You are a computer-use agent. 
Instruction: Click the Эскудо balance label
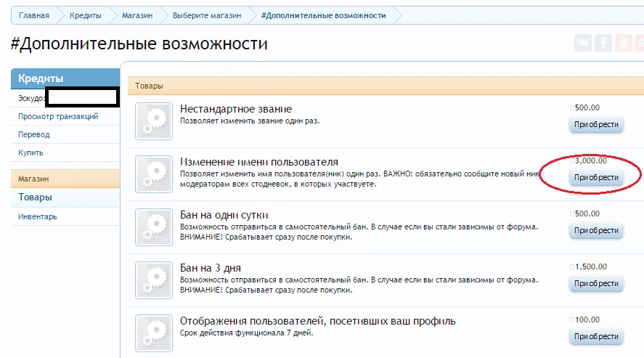[x=31, y=98]
